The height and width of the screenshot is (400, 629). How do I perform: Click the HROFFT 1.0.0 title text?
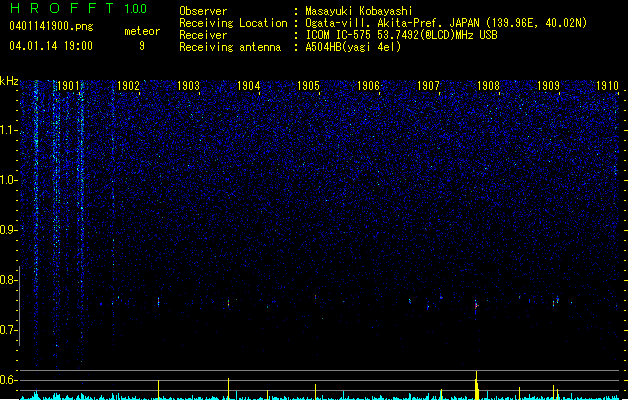click(78, 8)
